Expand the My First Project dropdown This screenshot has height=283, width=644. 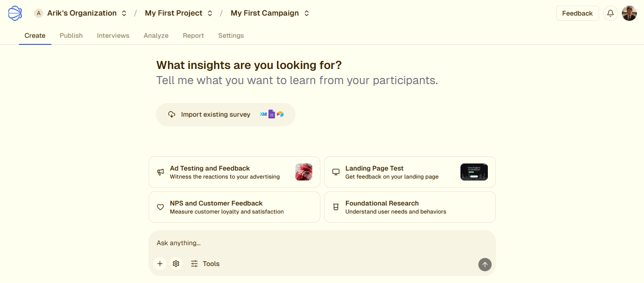tap(210, 13)
